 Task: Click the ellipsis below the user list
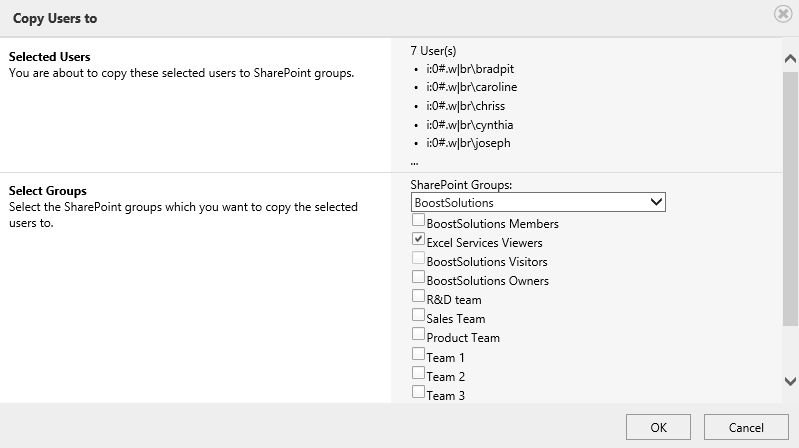tap(414, 161)
